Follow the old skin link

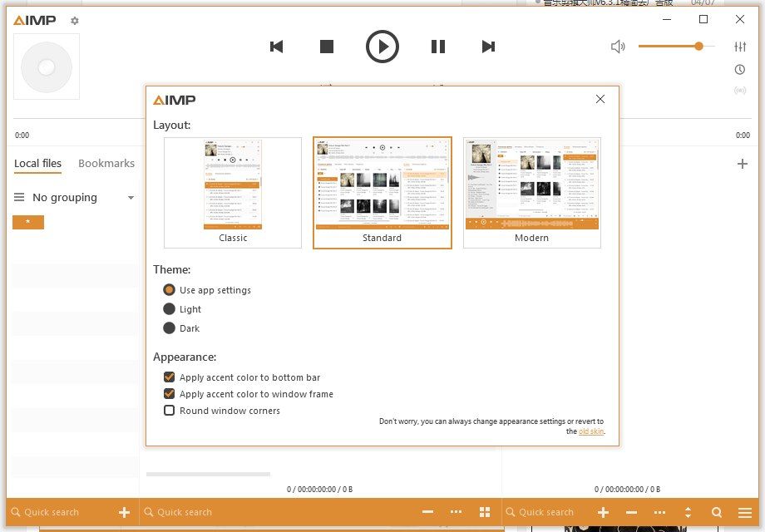591,431
